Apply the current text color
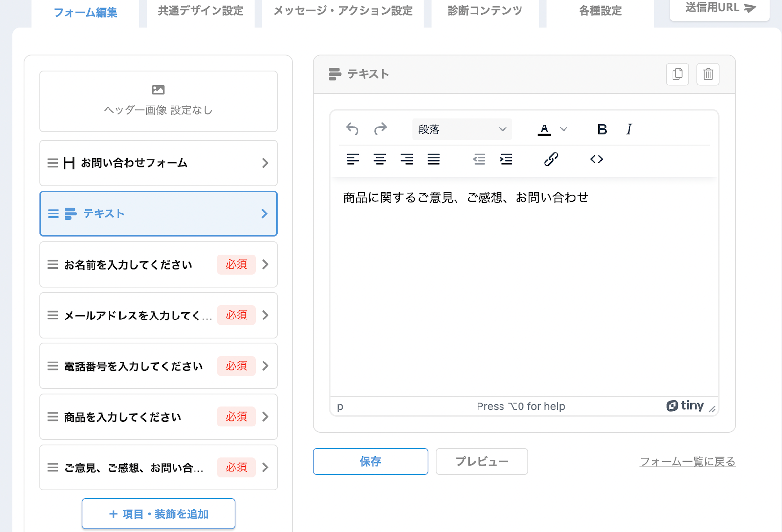Image resolution: width=782 pixels, height=532 pixels. [544, 129]
